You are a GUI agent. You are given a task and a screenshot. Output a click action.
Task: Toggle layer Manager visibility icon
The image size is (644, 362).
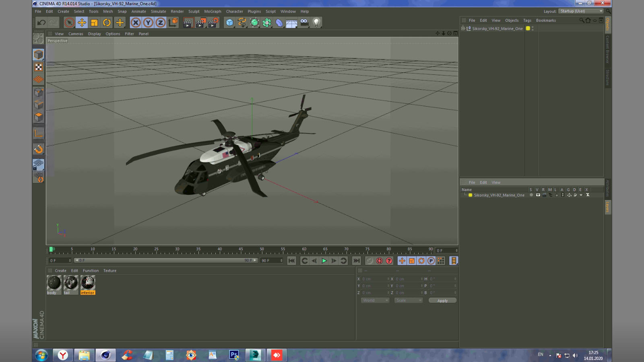[x=550, y=195]
